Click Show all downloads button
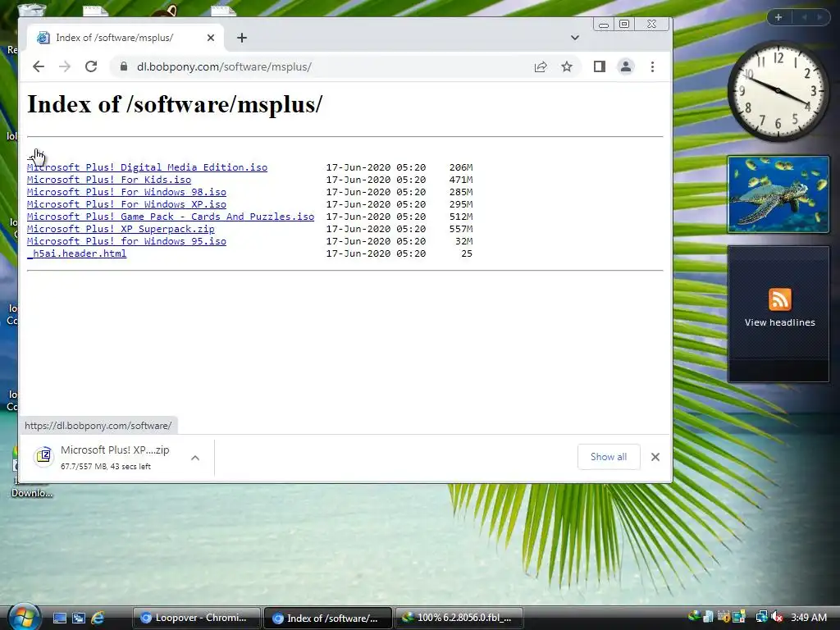This screenshot has width=840, height=630. (x=609, y=456)
